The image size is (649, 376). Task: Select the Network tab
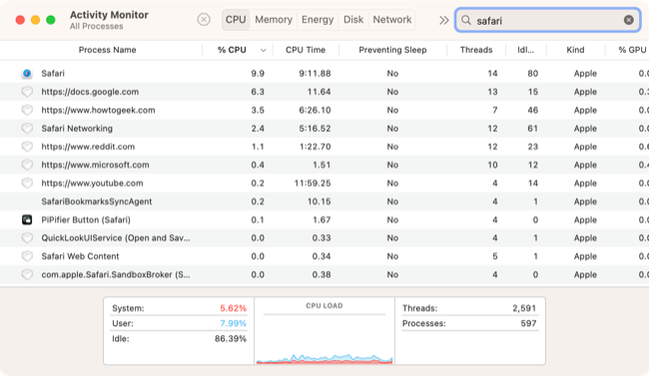coord(392,19)
